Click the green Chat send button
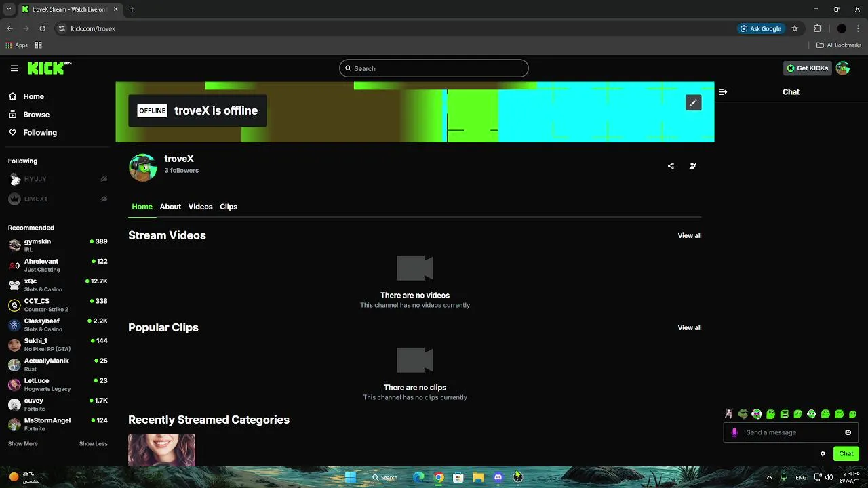 pyautogui.click(x=846, y=454)
